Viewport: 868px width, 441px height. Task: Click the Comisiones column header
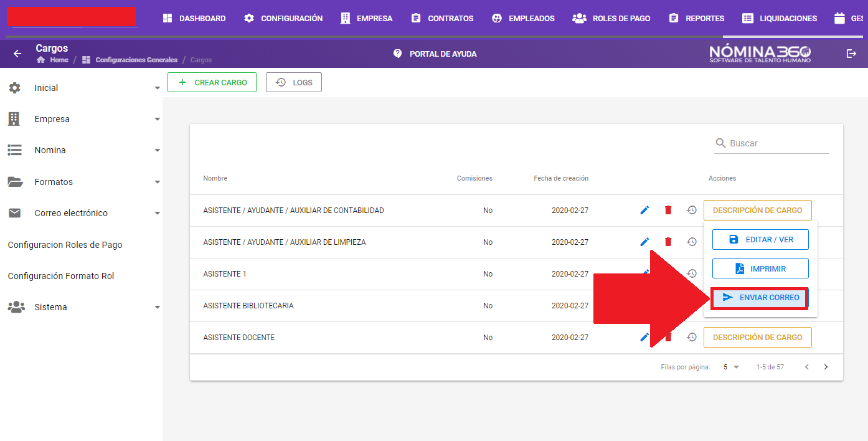coord(474,178)
